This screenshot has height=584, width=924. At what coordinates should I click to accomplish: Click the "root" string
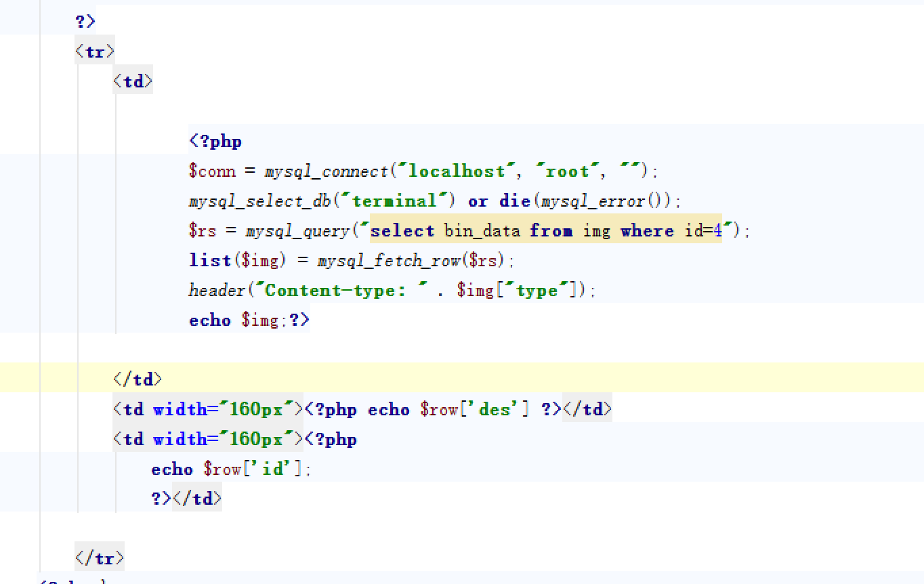(567, 171)
